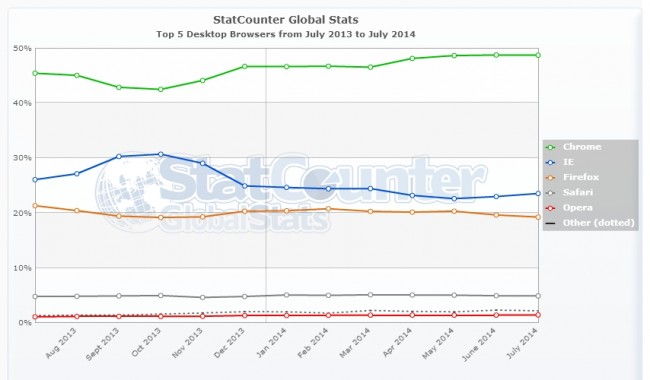Click the Aug 2013 axis label
The image size is (650, 380).
(61, 343)
